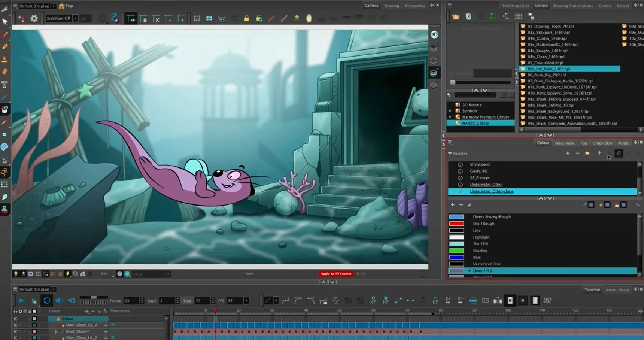Open library folder icon in Library toolbar
The height and width of the screenshot is (340, 644).
point(456,16)
